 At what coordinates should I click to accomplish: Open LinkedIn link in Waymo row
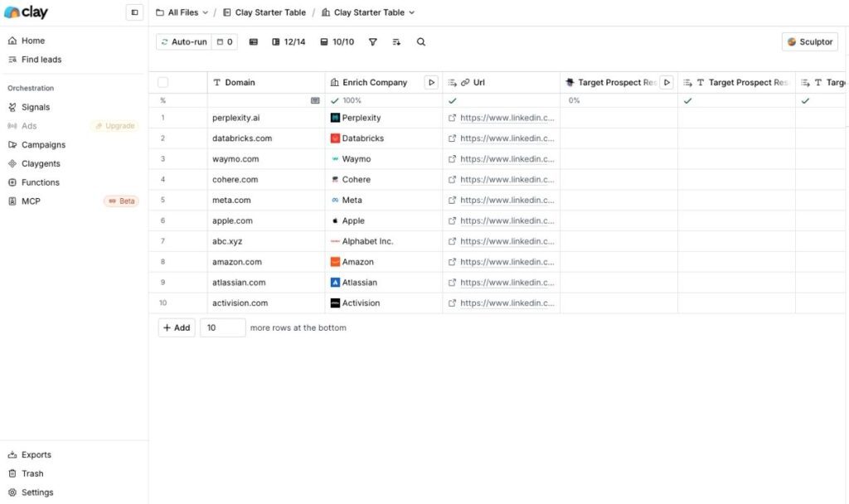coord(507,158)
